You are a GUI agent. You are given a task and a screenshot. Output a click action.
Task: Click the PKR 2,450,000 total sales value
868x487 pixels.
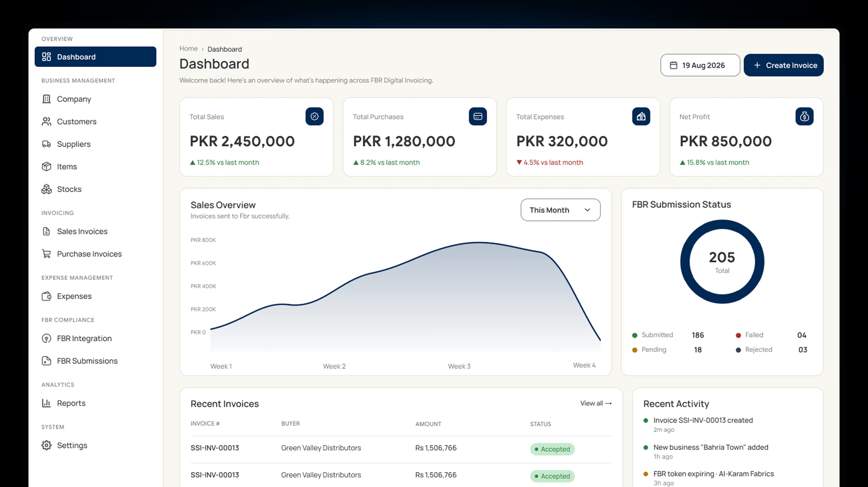242,141
